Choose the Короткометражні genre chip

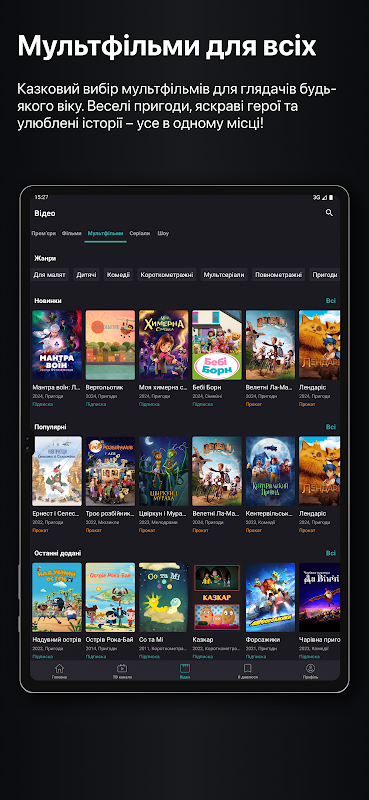pyautogui.click(x=167, y=274)
